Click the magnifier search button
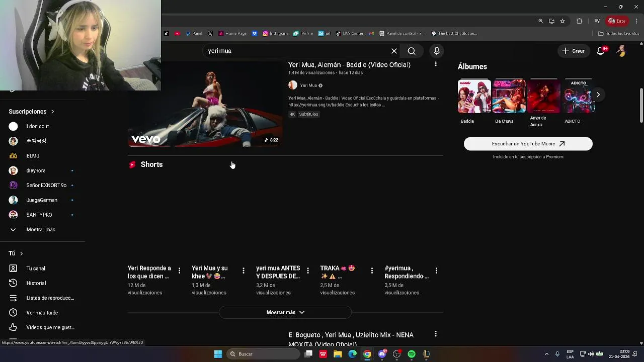 [412, 51]
